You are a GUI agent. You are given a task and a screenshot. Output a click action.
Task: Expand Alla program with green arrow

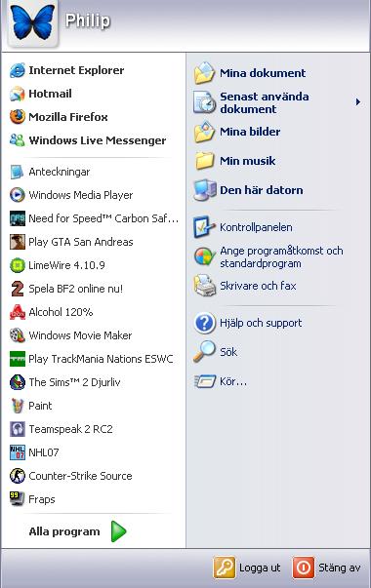119,531
